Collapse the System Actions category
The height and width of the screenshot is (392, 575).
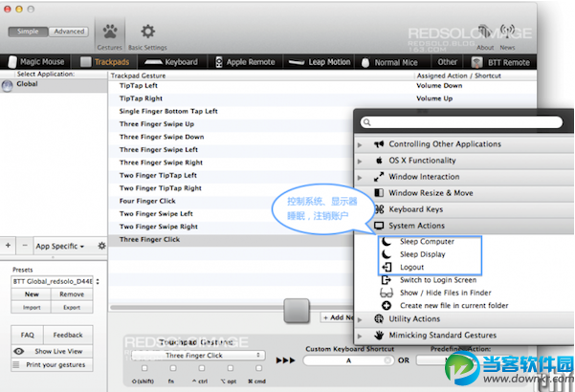coord(417,226)
